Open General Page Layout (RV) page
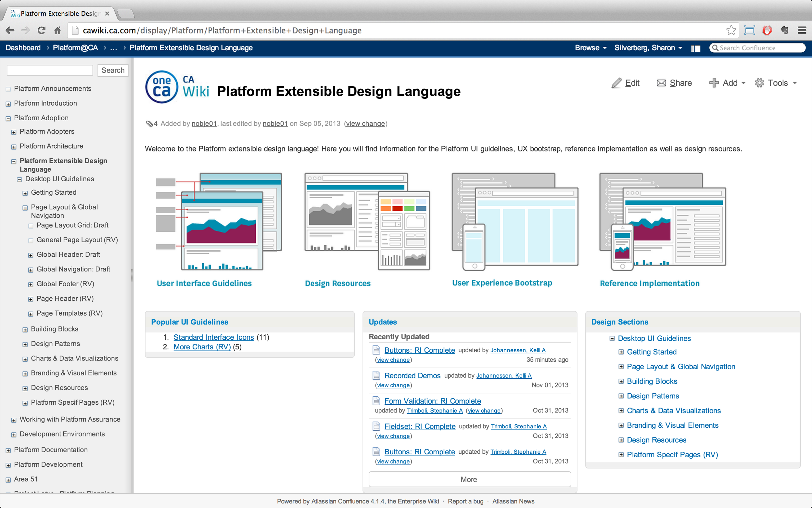 [77, 240]
